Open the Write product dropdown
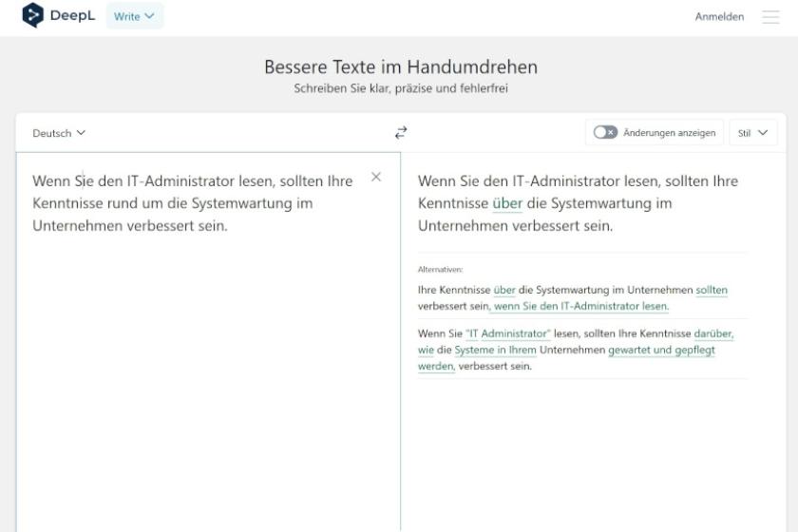Screen dimensions: 798x532 coord(134,16)
